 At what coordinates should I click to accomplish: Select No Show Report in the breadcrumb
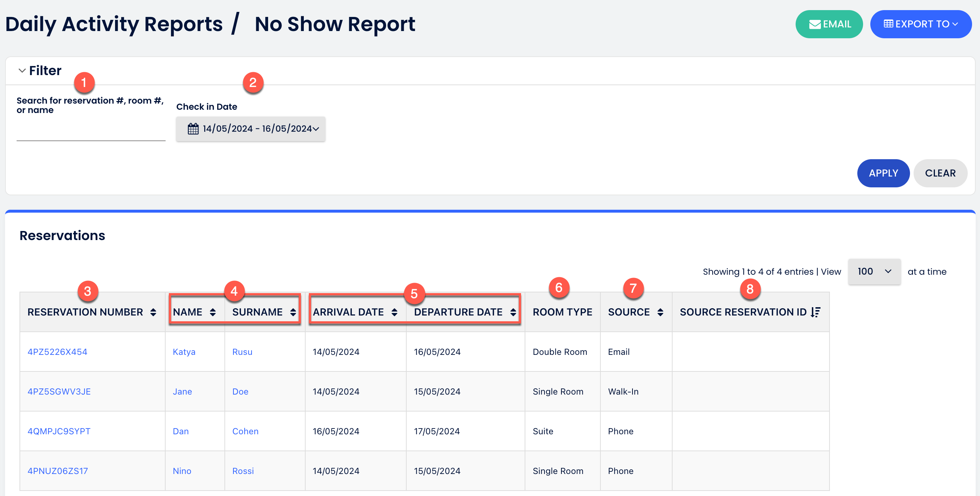335,23
